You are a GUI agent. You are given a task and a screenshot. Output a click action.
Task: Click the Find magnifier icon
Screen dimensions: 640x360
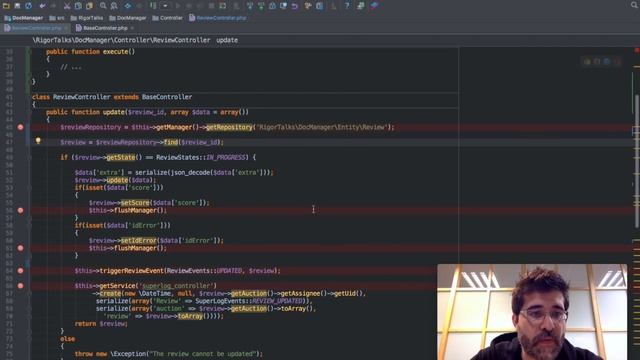point(103,6)
